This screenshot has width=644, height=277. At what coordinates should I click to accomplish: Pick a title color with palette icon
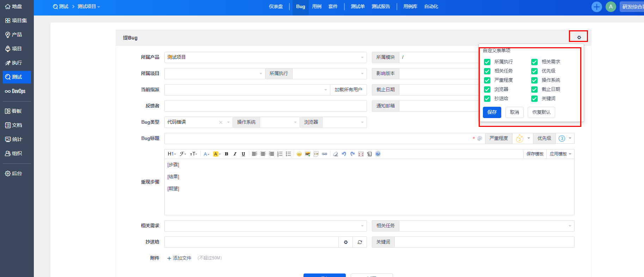coord(480,138)
